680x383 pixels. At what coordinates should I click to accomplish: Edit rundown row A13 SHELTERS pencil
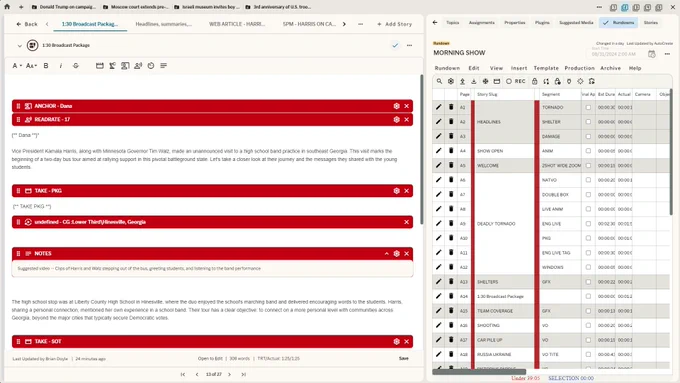[x=438, y=282]
